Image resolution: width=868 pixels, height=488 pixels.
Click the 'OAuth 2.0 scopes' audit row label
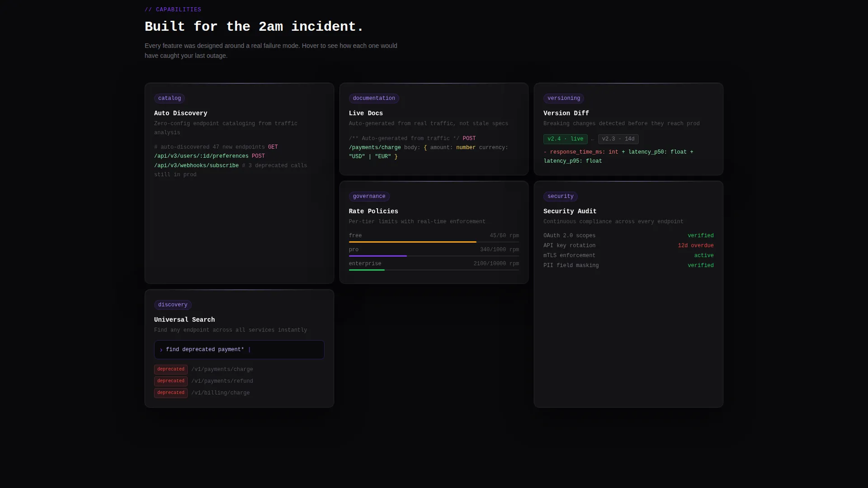click(x=569, y=236)
